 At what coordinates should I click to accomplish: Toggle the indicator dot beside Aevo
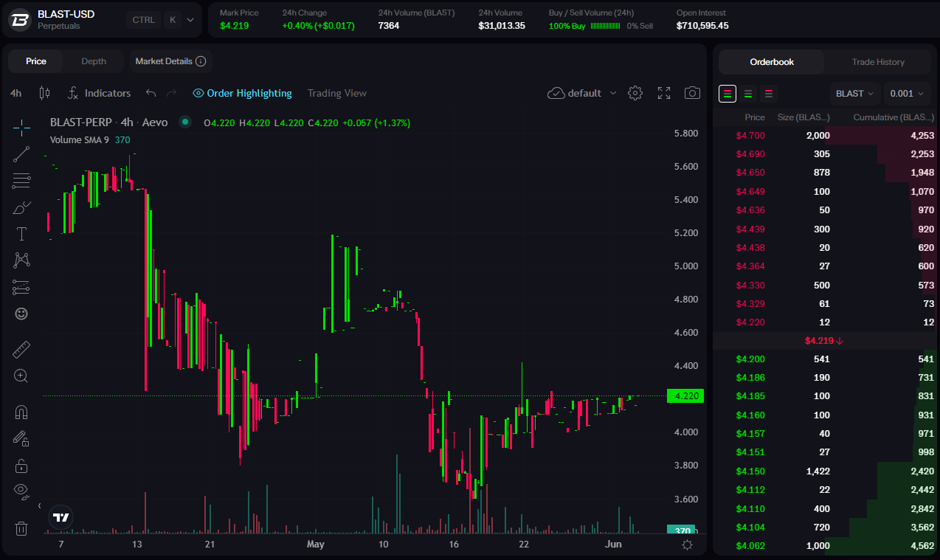[x=185, y=122]
